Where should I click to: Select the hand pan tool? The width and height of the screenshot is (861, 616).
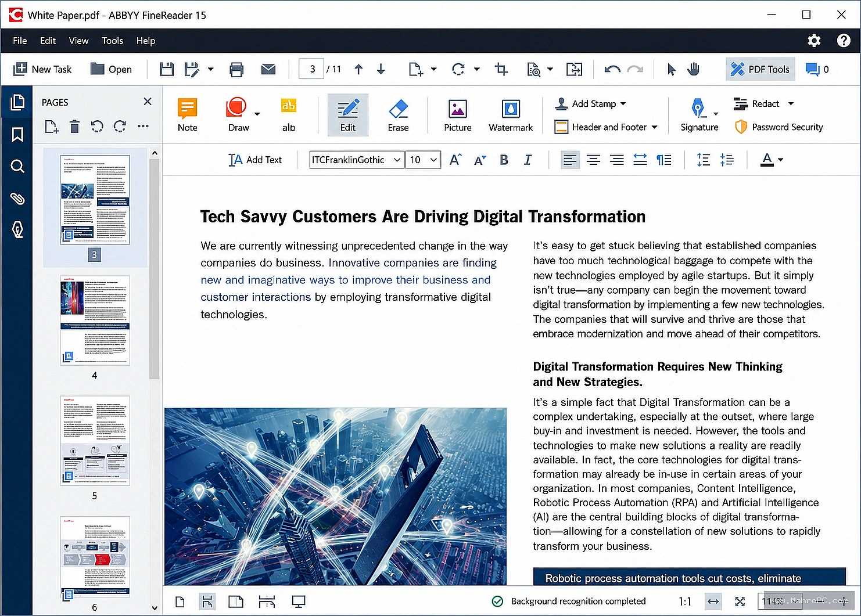(x=693, y=70)
